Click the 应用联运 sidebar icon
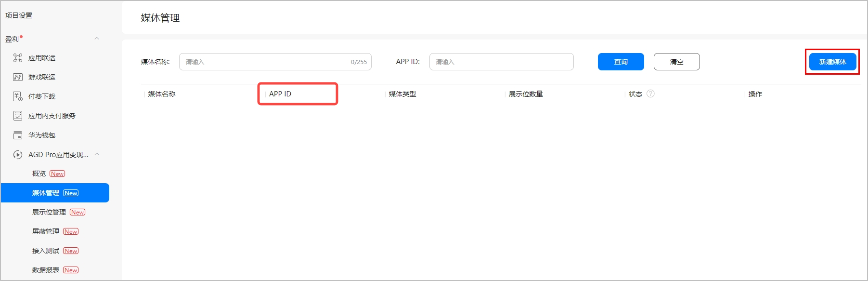 click(18, 58)
